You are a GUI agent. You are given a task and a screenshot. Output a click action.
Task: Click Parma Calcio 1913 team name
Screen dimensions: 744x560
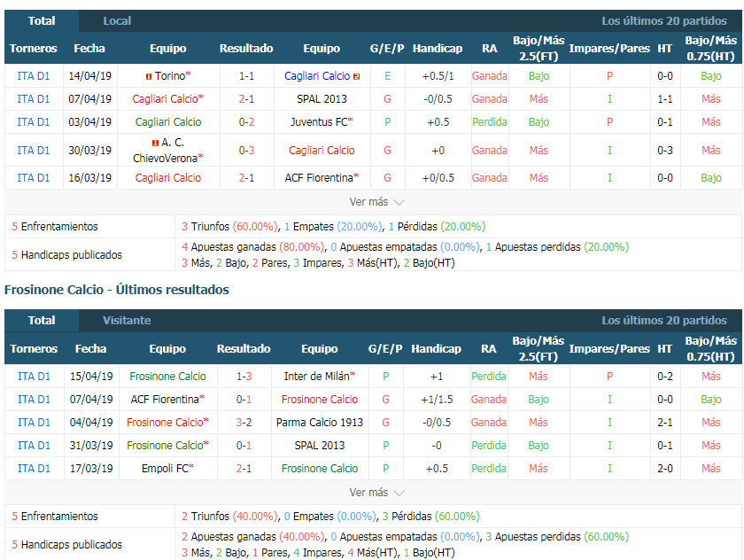pos(320,423)
